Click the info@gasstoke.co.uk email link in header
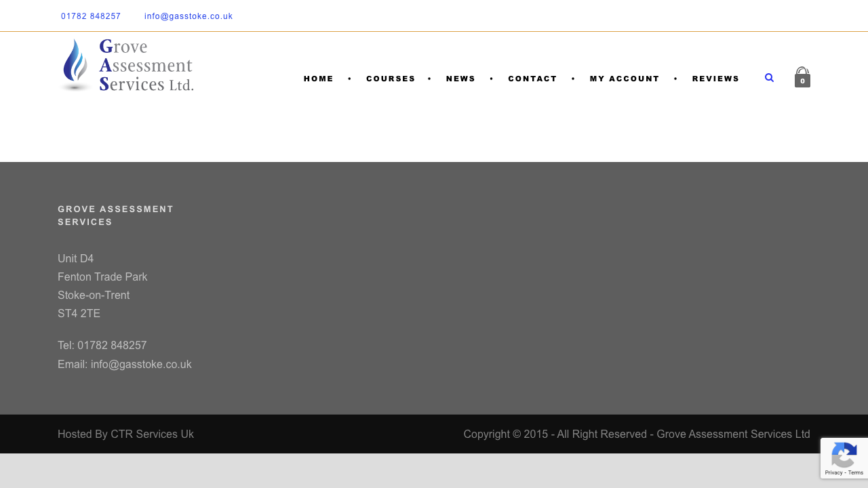868x488 pixels. click(x=189, y=16)
